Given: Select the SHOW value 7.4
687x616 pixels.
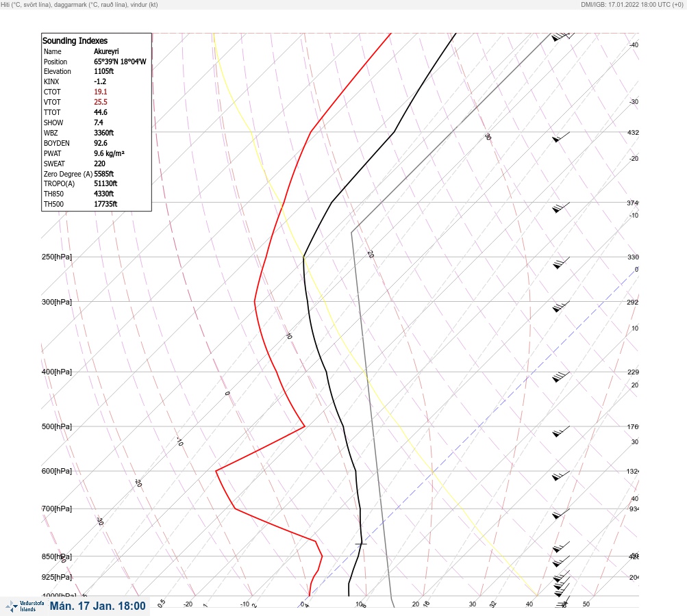Looking at the screenshot, I should pos(99,123).
